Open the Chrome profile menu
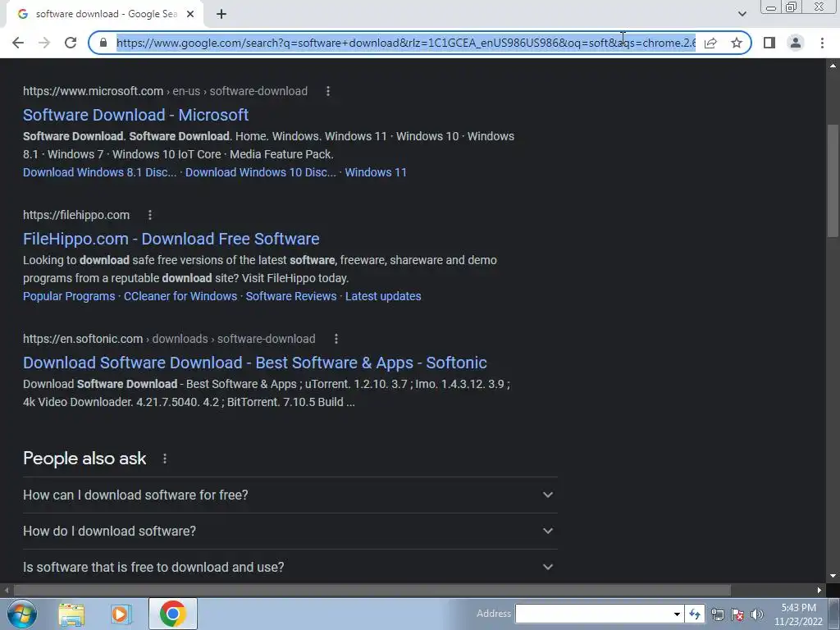The image size is (840, 630). [796, 43]
